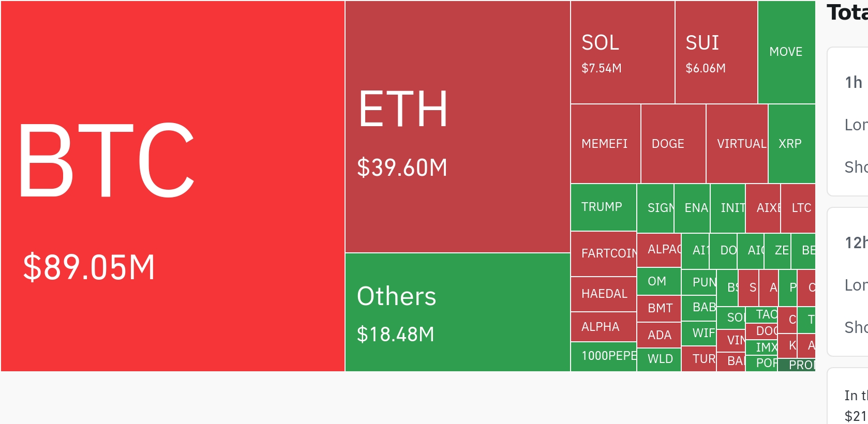Open the green Others $18.48M block

click(x=457, y=312)
